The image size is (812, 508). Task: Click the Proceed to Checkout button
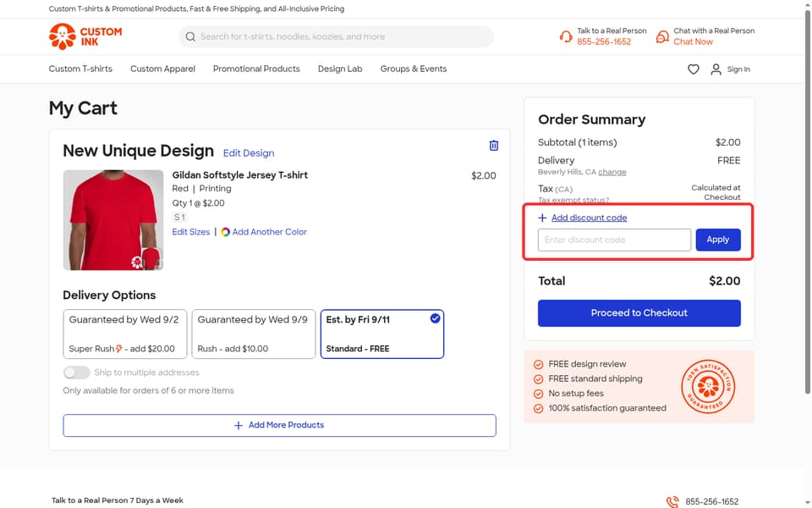tap(639, 313)
